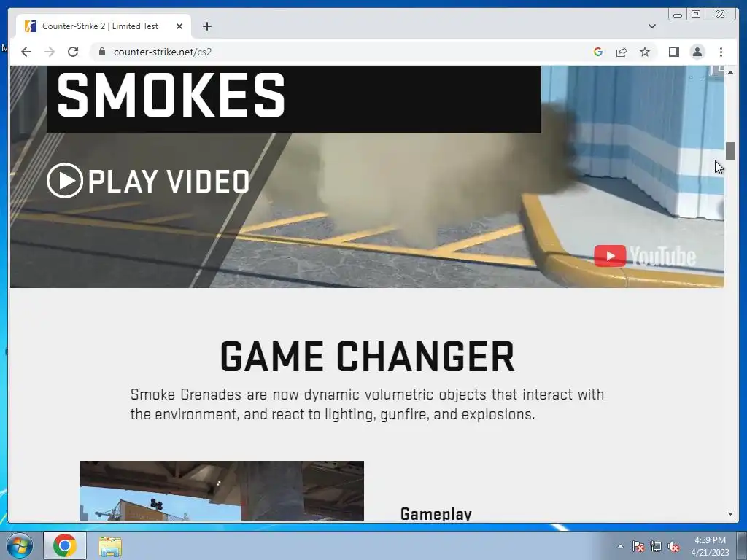Click the Smoke Grenades description paragraph

[368, 404]
